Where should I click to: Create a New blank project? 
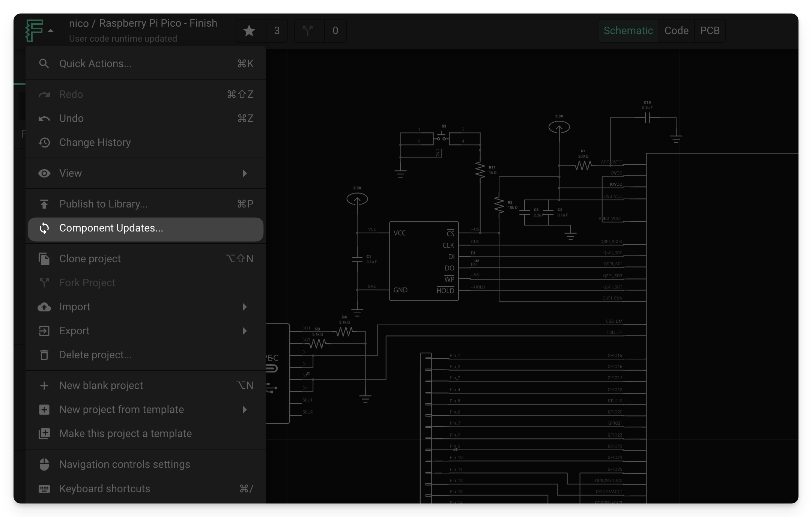click(x=146, y=386)
